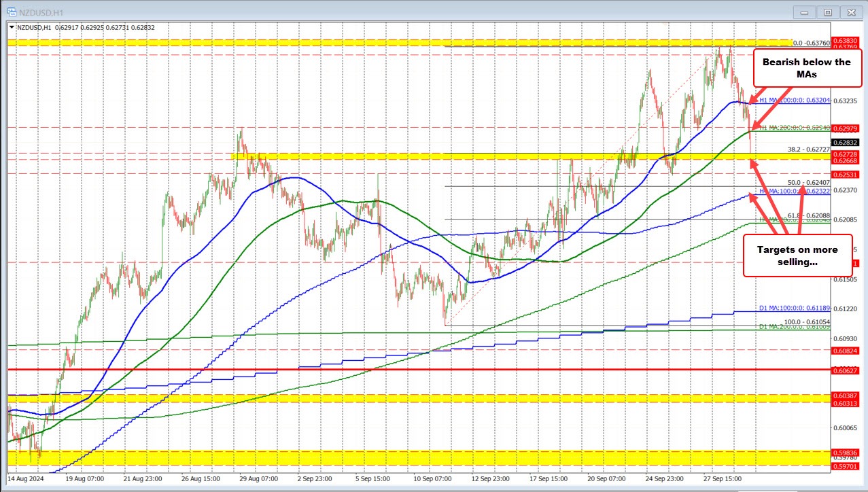Select the NZDUSD.H1 title bar tab
Viewport: 868px width, 492px height.
[x=41, y=12]
